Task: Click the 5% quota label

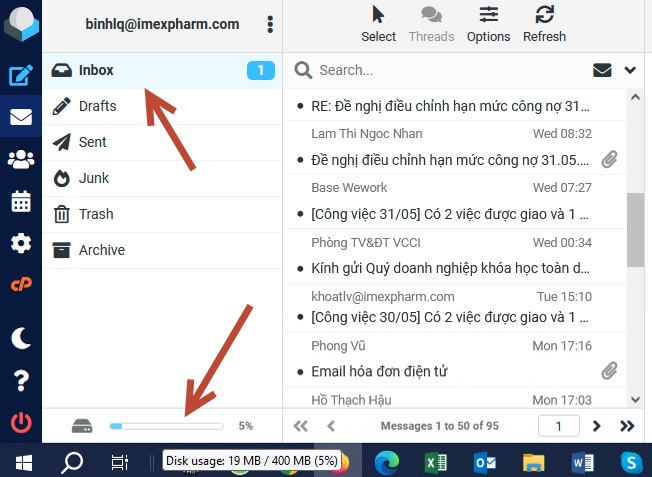Action: tap(246, 426)
